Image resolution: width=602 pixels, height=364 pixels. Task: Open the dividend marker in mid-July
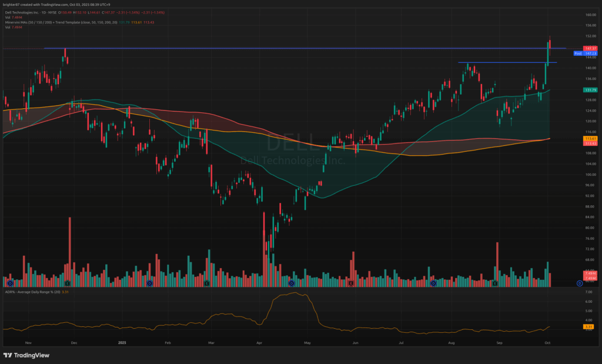(x=433, y=283)
